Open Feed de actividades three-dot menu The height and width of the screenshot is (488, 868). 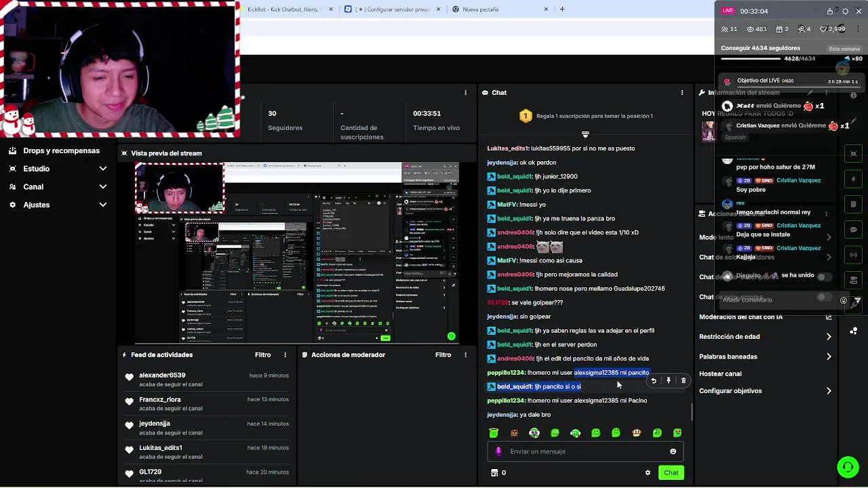coord(285,354)
